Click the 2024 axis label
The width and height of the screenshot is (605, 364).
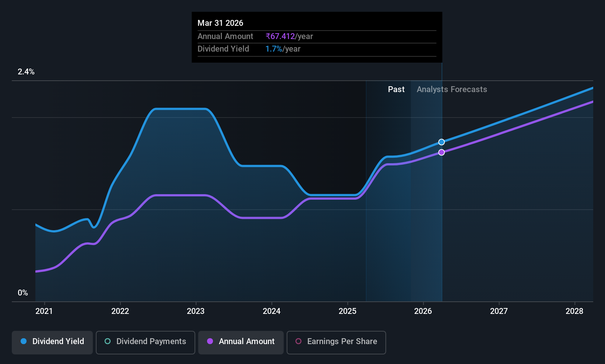[x=272, y=311]
